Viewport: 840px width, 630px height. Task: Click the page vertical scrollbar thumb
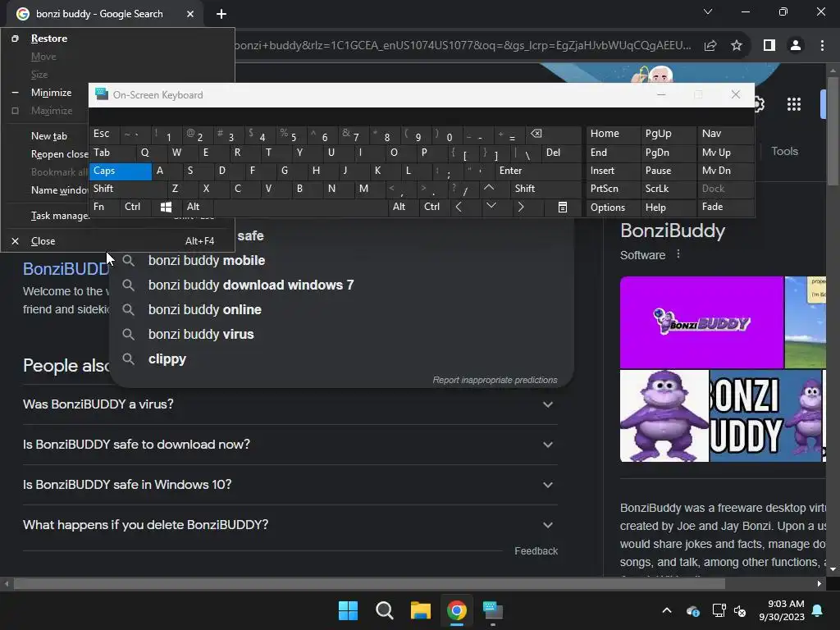[x=833, y=131]
